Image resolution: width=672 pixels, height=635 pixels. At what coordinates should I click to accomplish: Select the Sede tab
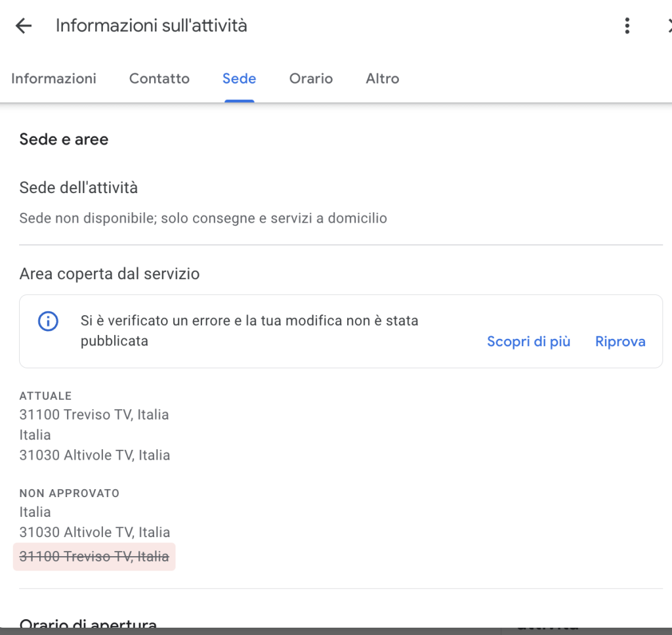point(238,78)
